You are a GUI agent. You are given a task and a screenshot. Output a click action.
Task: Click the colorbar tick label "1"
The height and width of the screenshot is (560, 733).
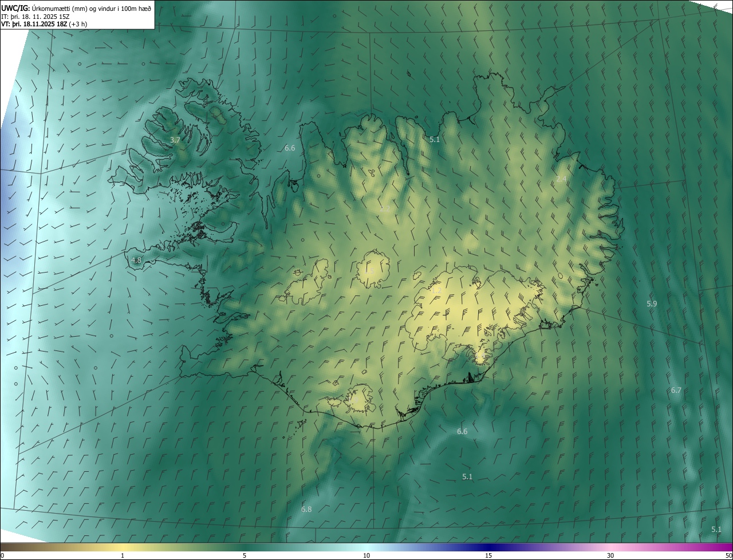point(123,555)
